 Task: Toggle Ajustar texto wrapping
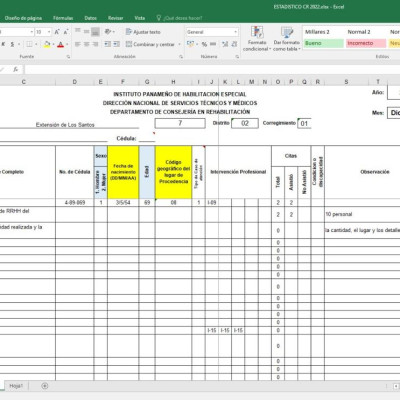tap(143, 32)
